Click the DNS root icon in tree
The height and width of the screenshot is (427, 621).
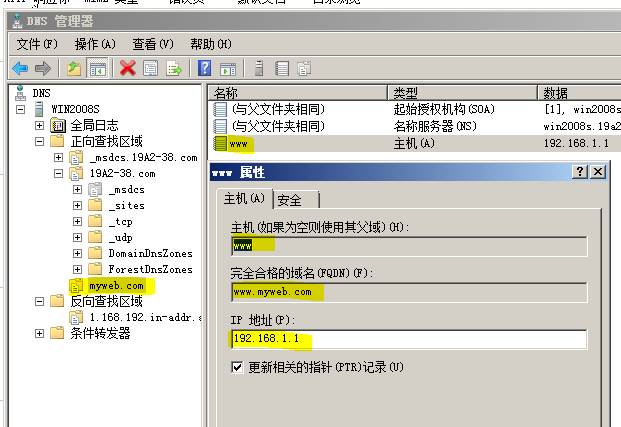click(20, 93)
